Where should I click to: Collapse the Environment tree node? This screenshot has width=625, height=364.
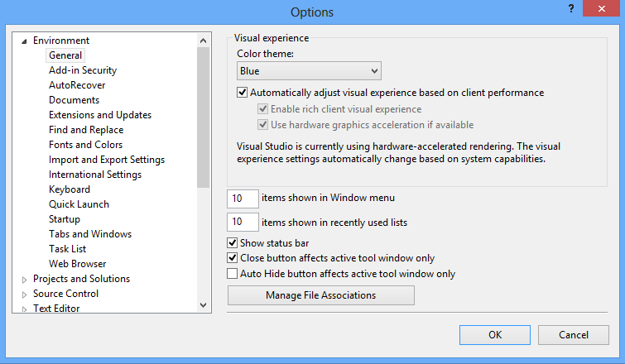24,41
